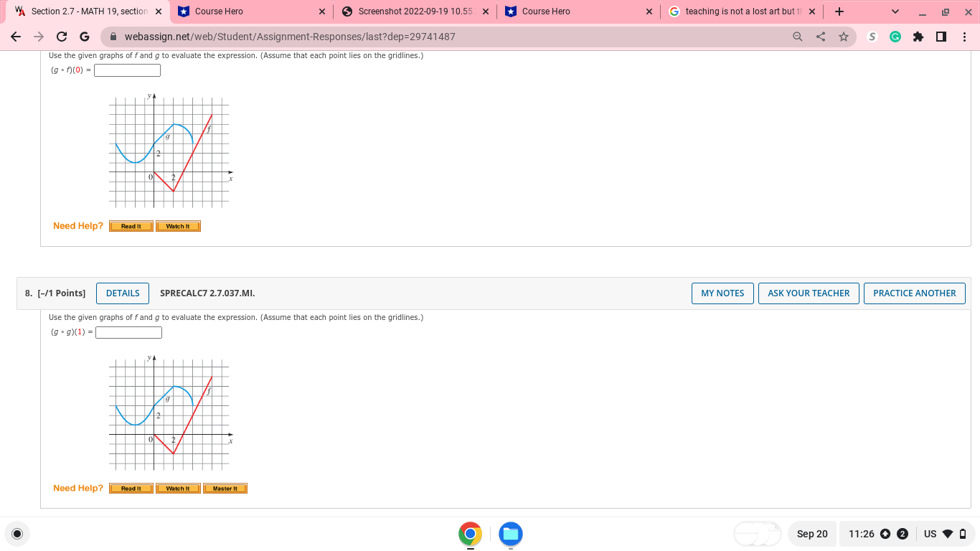Open the Grammarly extension icon
This screenshot has height=551, width=980.
point(895,37)
